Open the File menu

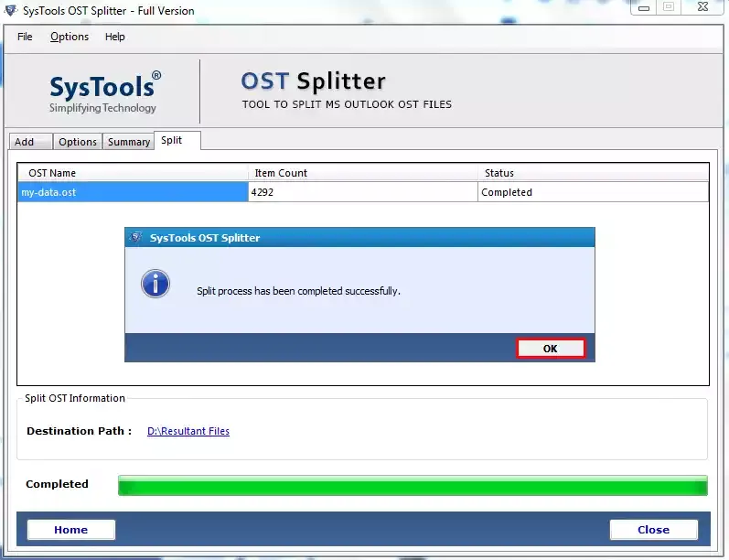tap(25, 37)
